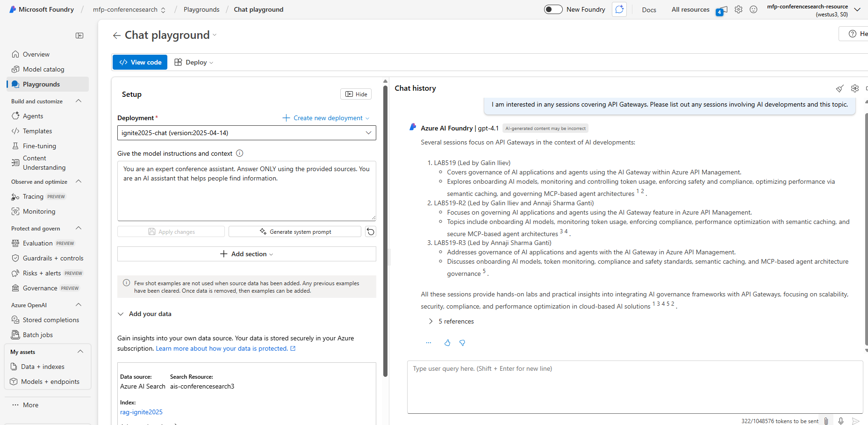Click the attachment paperclip icon
The width and height of the screenshot is (868, 425).
click(x=826, y=421)
